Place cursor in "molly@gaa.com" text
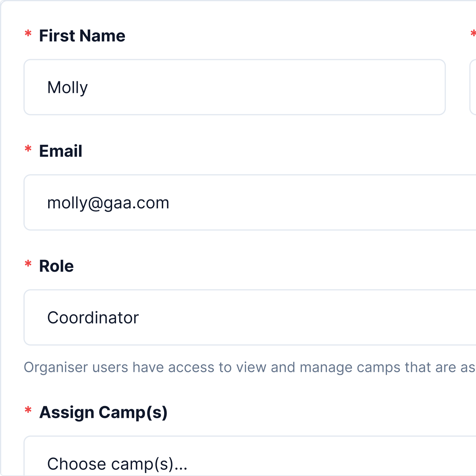This screenshot has width=476, height=476. 108,203
